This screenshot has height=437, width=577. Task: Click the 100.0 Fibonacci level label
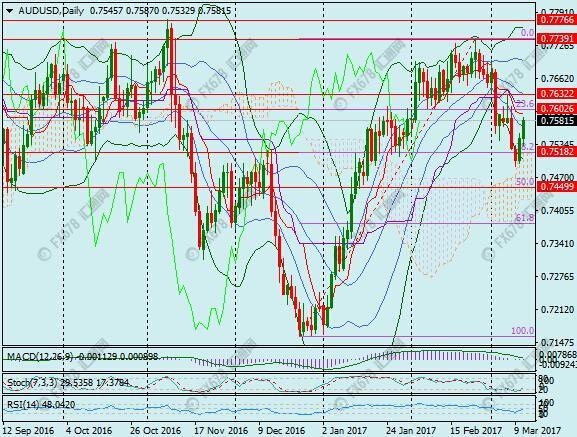pyautogui.click(x=523, y=330)
